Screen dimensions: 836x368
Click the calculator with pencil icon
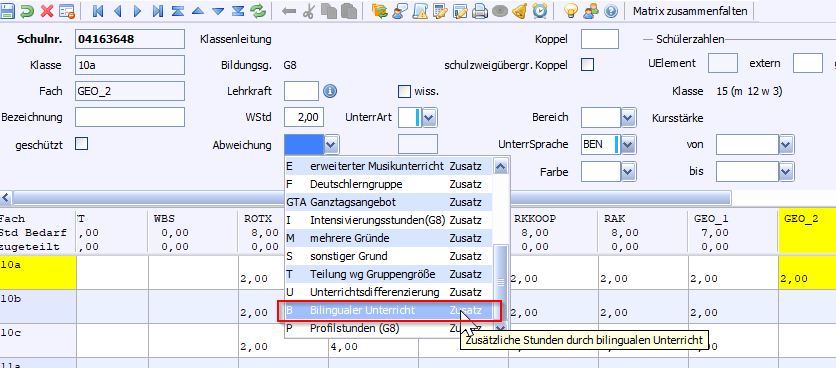click(440, 11)
